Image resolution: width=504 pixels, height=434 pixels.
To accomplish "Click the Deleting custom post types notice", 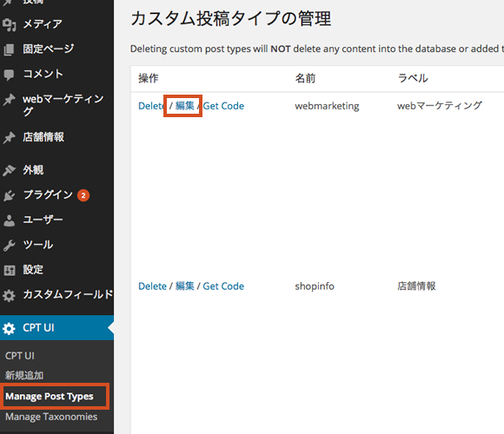I will coord(317,49).
